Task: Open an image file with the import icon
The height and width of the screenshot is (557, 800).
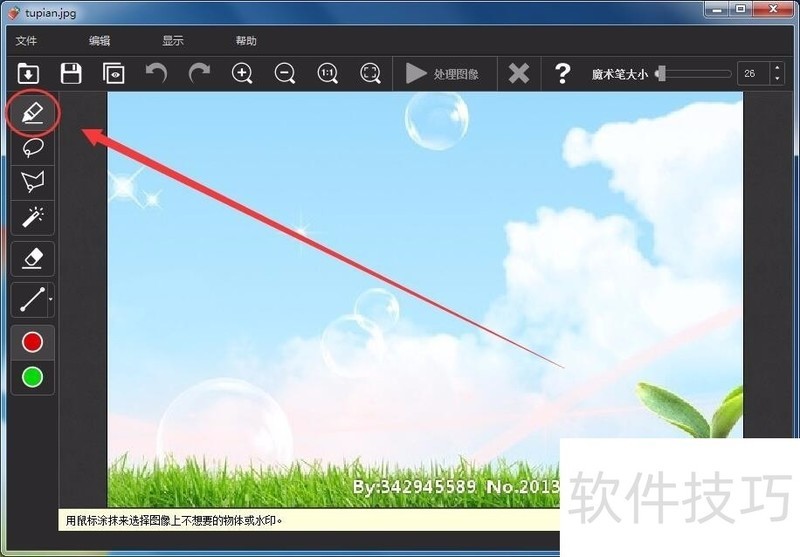Action: click(28, 73)
